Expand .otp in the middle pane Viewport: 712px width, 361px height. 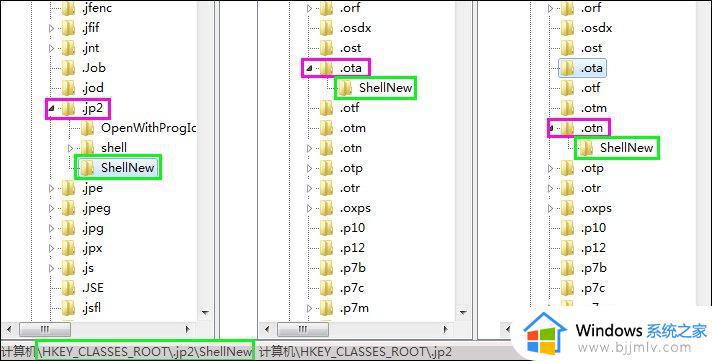[310, 168]
